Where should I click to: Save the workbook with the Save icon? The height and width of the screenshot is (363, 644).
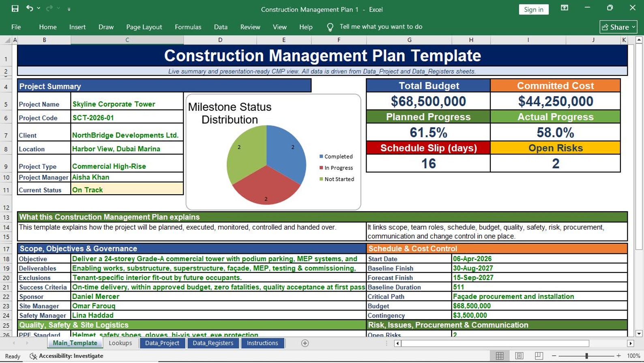coord(15,9)
